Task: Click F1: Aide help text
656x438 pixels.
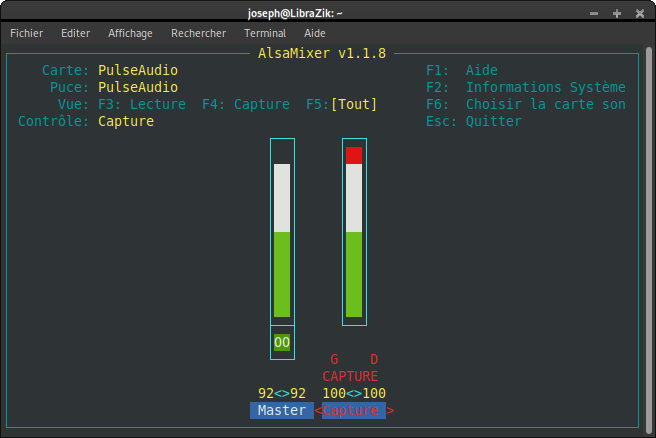Action: (x=462, y=70)
